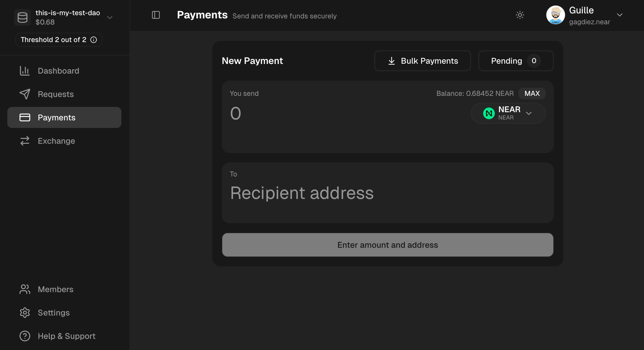
Task: Collapse the sidebar with the panel icon
Action: [155, 15]
